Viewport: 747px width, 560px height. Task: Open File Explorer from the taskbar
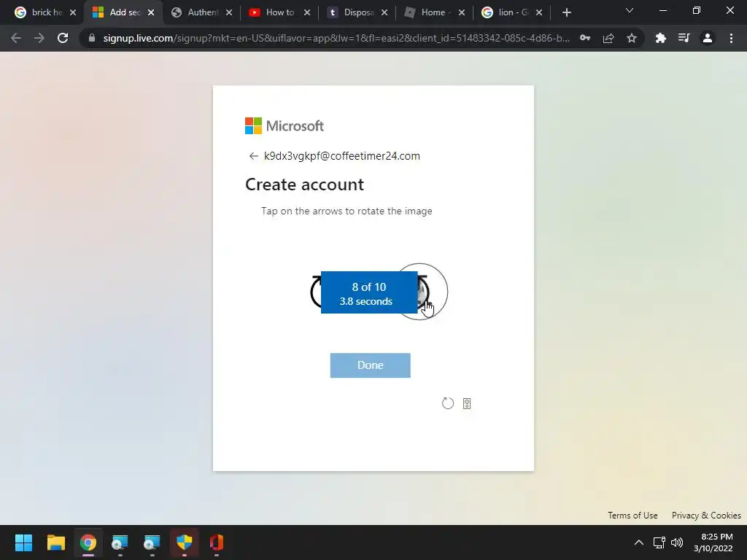coord(55,542)
